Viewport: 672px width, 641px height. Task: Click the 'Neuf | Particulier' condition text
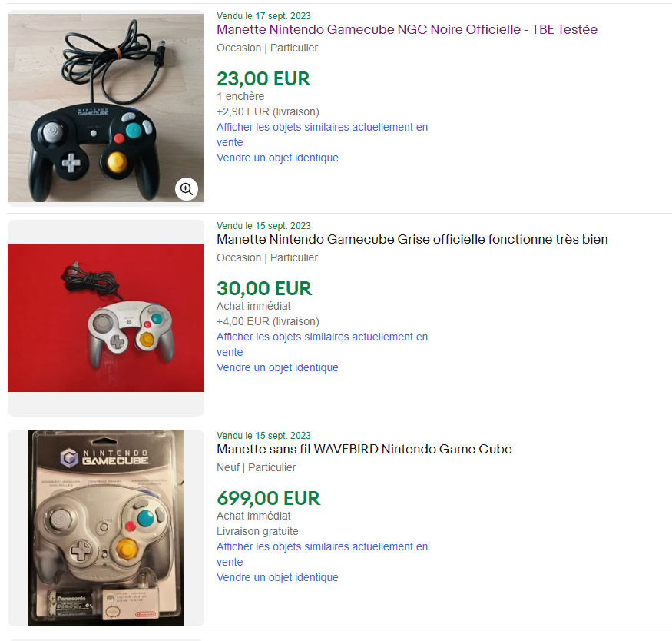(x=256, y=467)
